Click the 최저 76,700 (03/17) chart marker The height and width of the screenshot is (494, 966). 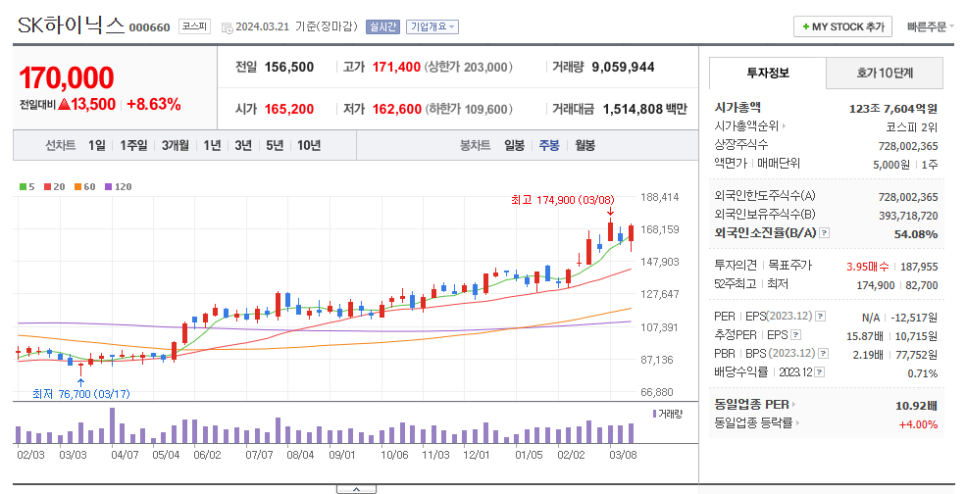click(81, 394)
